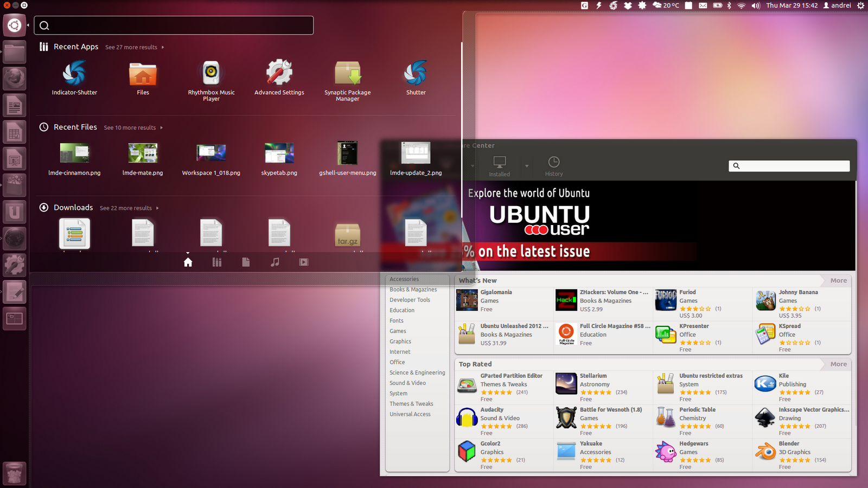The height and width of the screenshot is (488, 868).
Task: Expand 'See 27 more results' for Recent Apps
Action: pyautogui.click(x=131, y=47)
